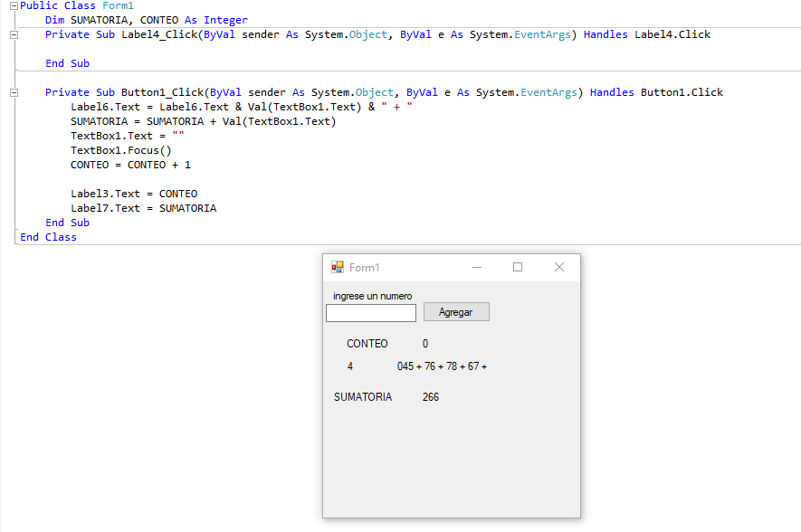Close the Form1 window

coord(558,267)
